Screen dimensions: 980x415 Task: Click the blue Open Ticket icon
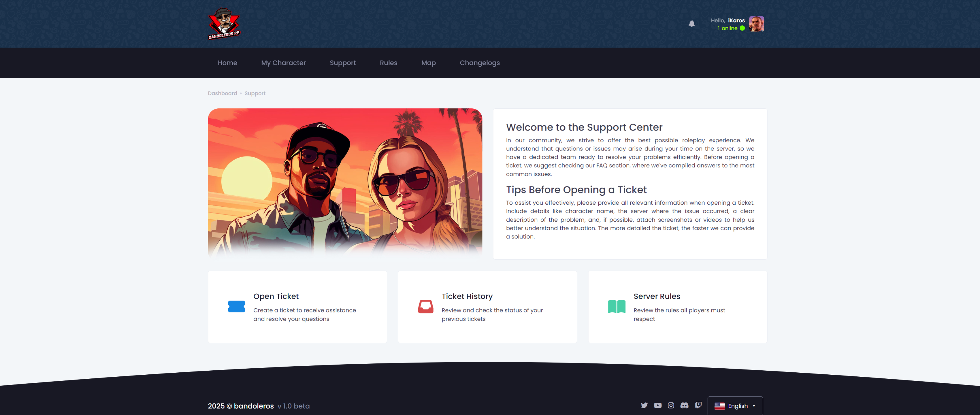pyautogui.click(x=236, y=306)
